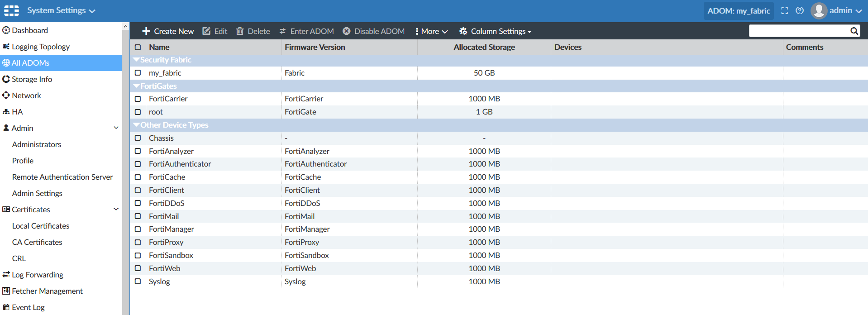The width and height of the screenshot is (868, 315).
Task: Open Remote Authentication Server link
Action: 62,177
